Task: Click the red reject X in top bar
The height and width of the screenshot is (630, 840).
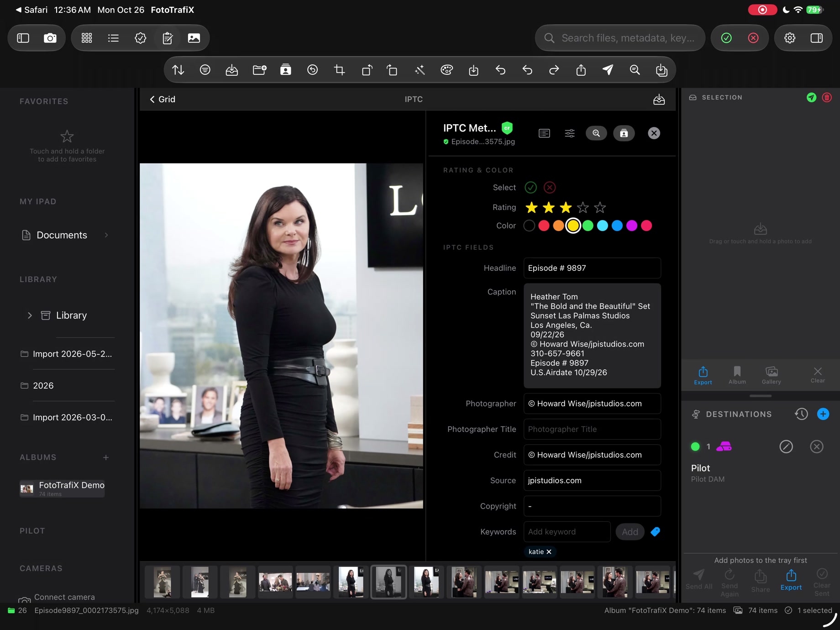Action: click(753, 38)
